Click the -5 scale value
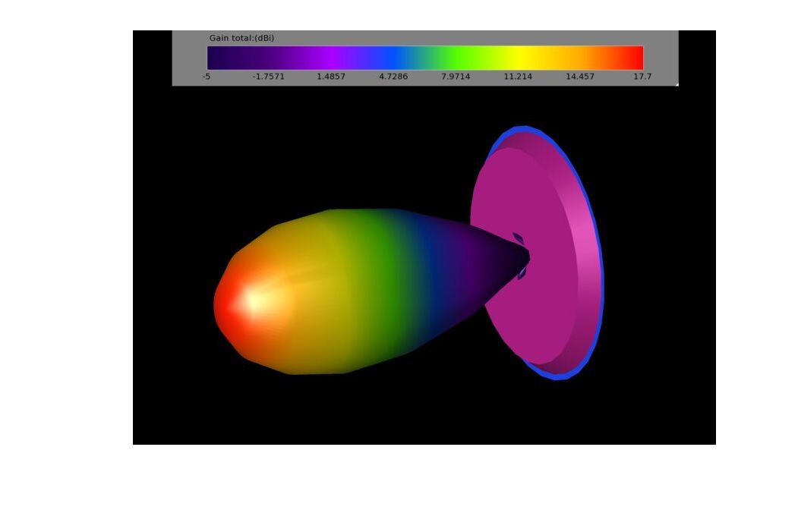 pos(206,77)
